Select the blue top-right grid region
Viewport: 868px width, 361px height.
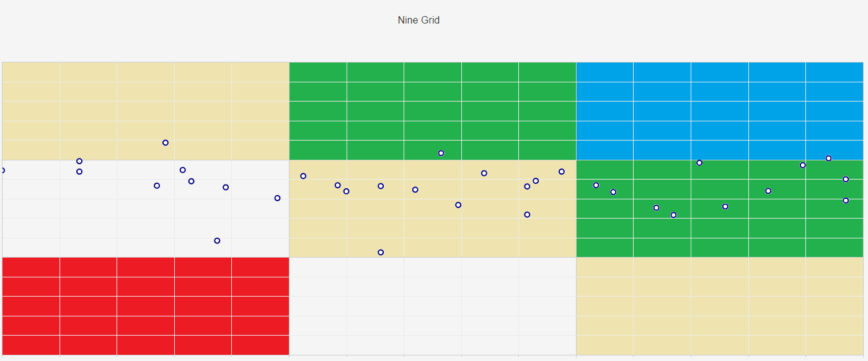719,111
